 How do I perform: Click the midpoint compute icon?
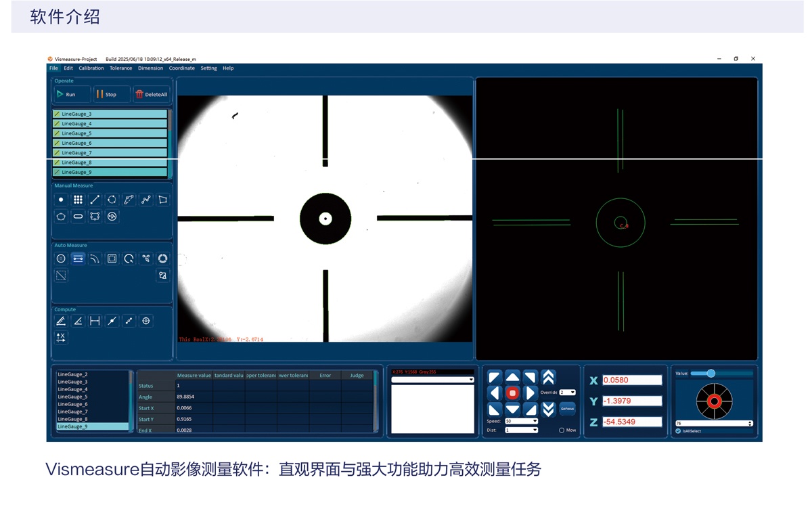pos(112,321)
